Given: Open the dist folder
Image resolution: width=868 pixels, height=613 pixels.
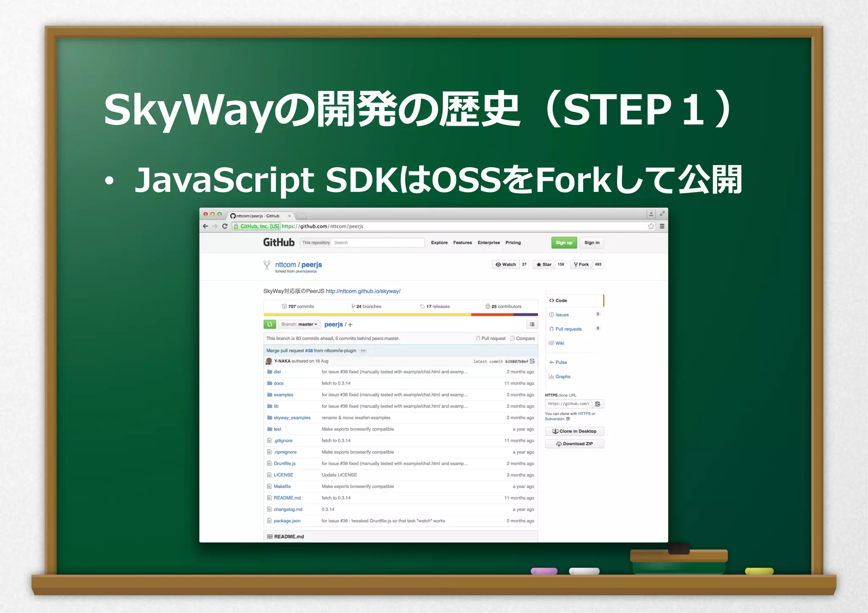Looking at the screenshot, I should pos(277,372).
